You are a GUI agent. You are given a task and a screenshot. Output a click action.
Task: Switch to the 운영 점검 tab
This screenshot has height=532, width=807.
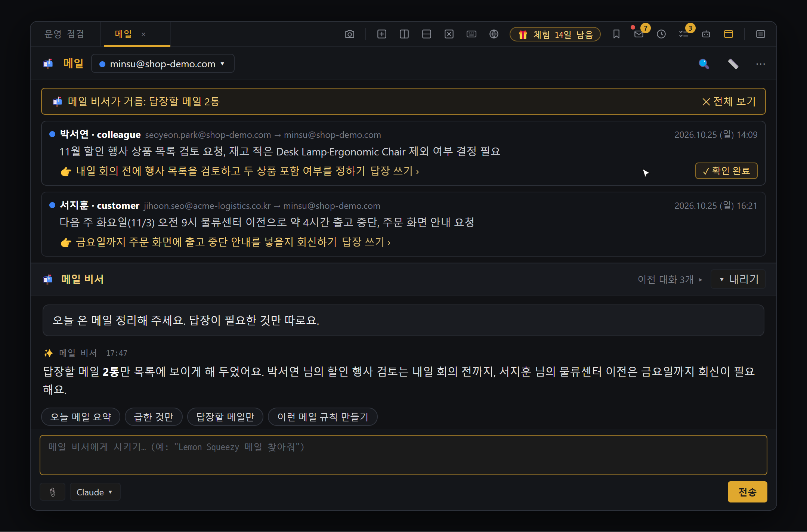tap(64, 34)
